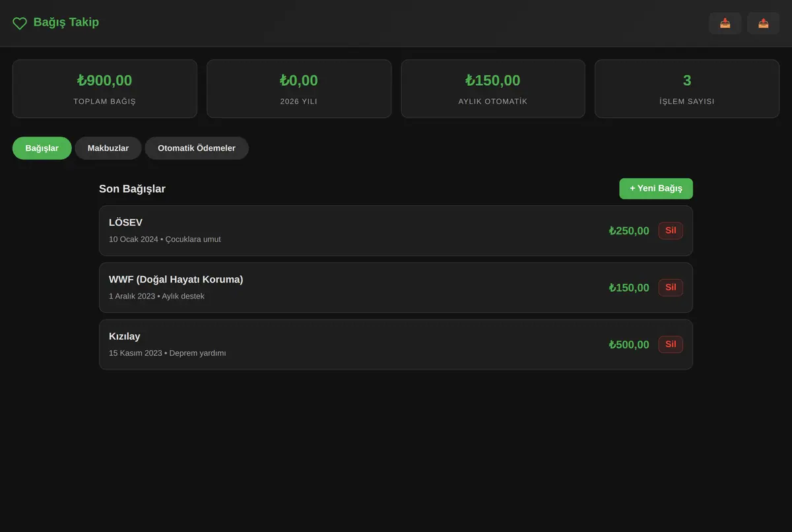Click the ₺500,00 amount on Kızılay
792x532 pixels.
tap(629, 345)
